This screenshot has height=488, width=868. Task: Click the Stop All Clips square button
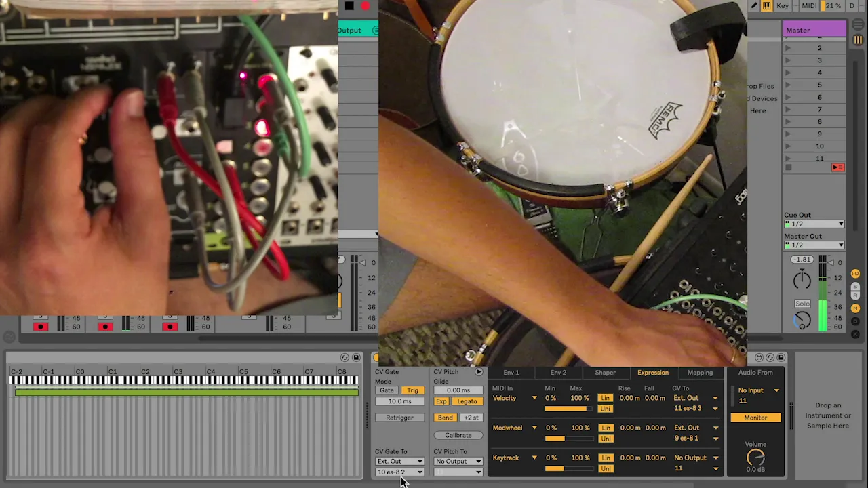point(788,167)
